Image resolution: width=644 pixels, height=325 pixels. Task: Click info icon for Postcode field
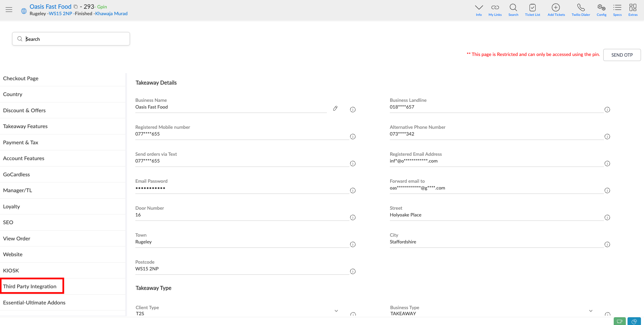(x=353, y=271)
